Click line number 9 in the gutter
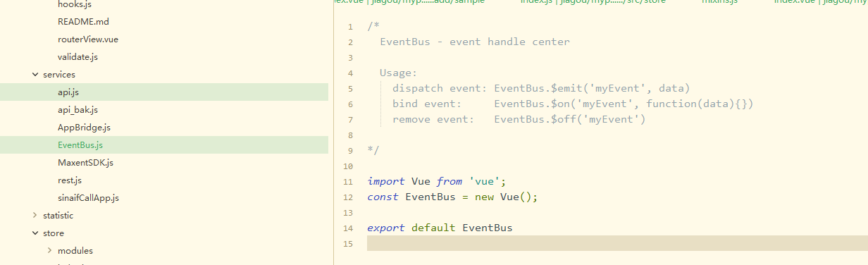The width and height of the screenshot is (868, 265). [350, 150]
